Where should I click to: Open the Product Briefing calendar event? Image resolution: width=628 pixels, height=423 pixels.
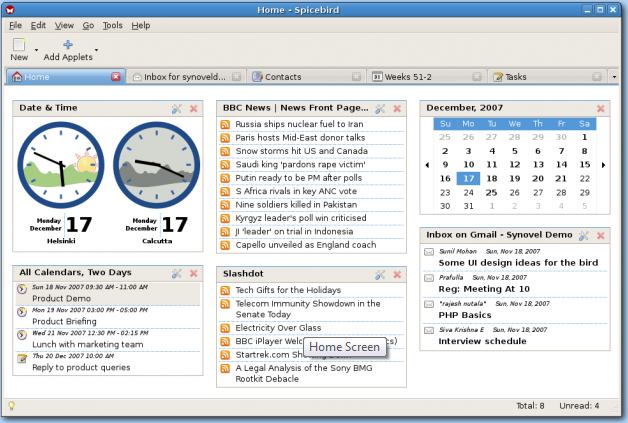pos(108,316)
